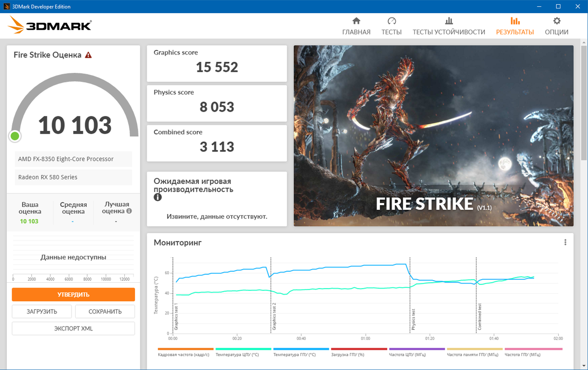The height and width of the screenshot is (370, 588).
Task: Click the Graphics score value 15 552
Action: point(217,68)
